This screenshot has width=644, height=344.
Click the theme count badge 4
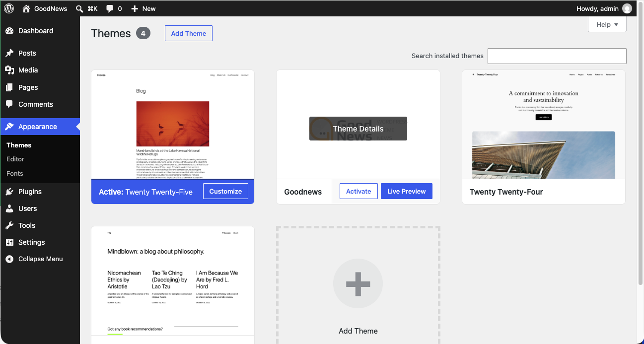[143, 33]
